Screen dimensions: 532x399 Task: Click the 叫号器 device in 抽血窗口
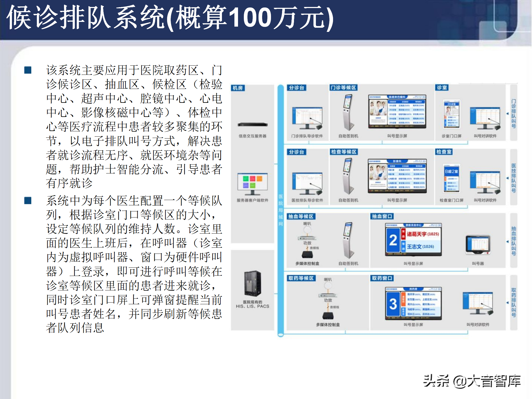pyautogui.click(x=478, y=245)
